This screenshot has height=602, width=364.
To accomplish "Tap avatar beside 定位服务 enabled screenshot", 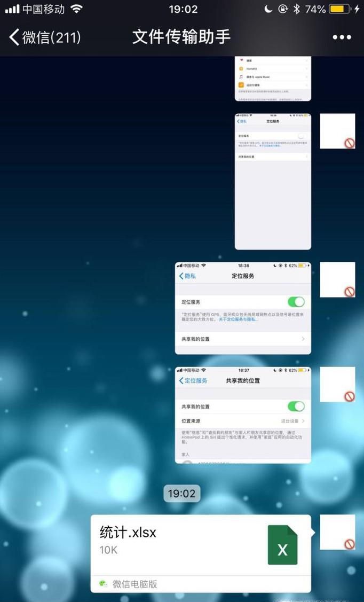I will point(337,279).
